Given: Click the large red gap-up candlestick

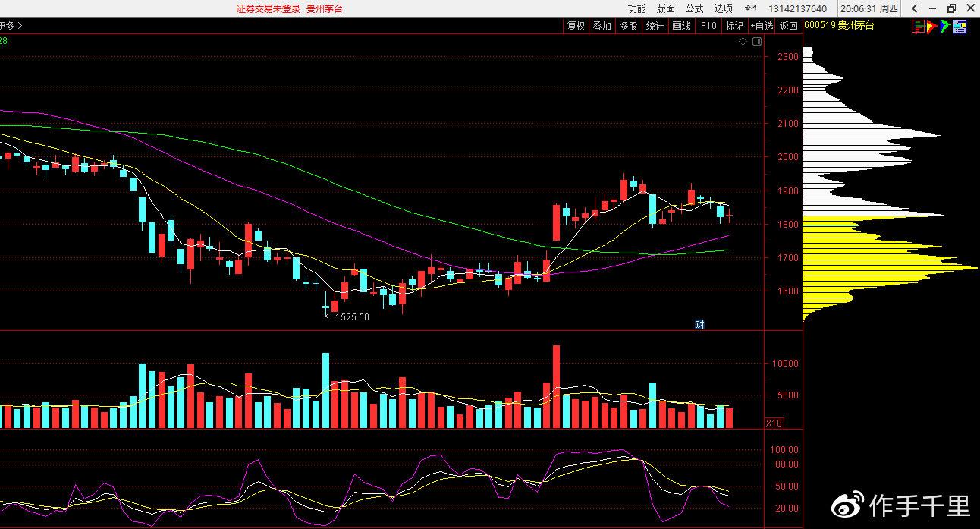Looking at the screenshot, I should click(556, 222).
